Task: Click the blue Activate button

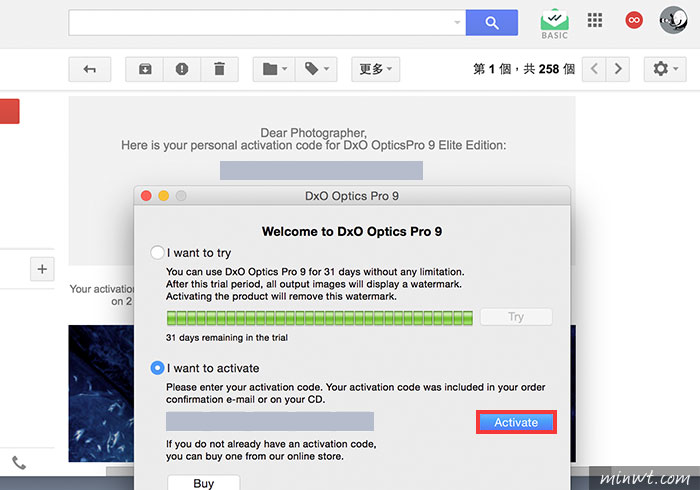Action: point(516,422)
